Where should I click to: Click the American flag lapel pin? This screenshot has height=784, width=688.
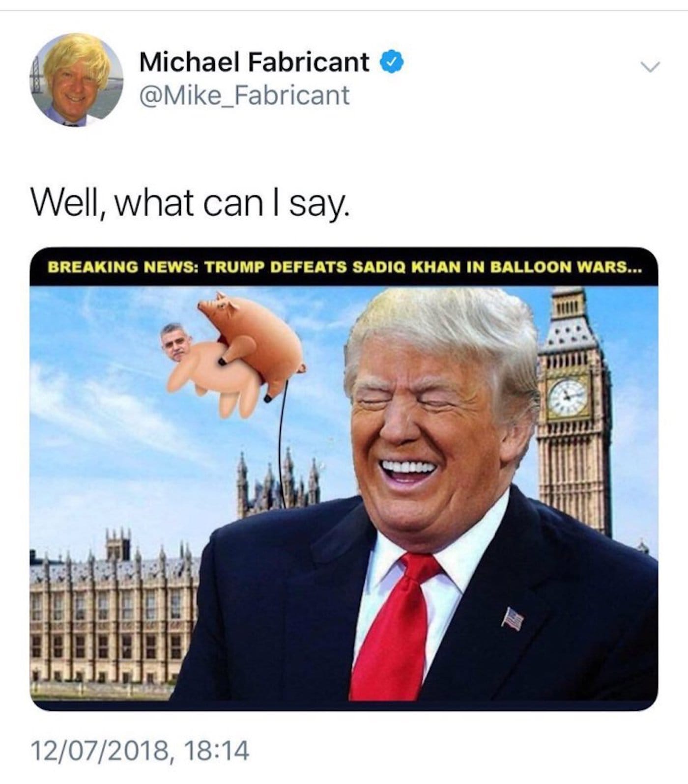click(512, 618)
